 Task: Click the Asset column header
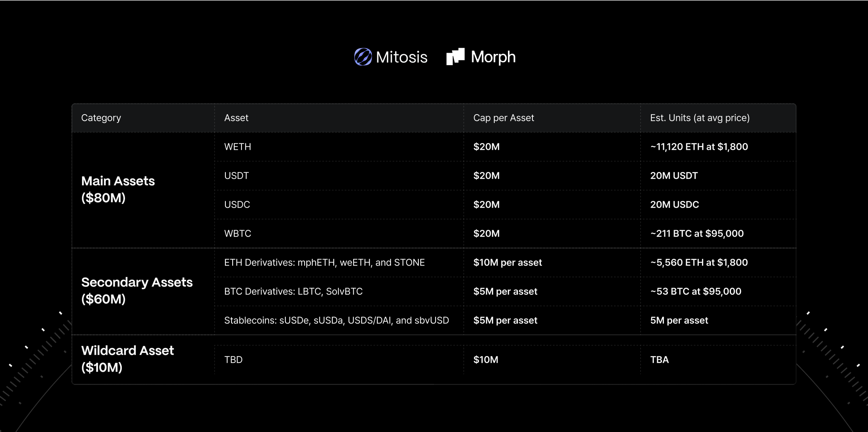pos(236,118)
